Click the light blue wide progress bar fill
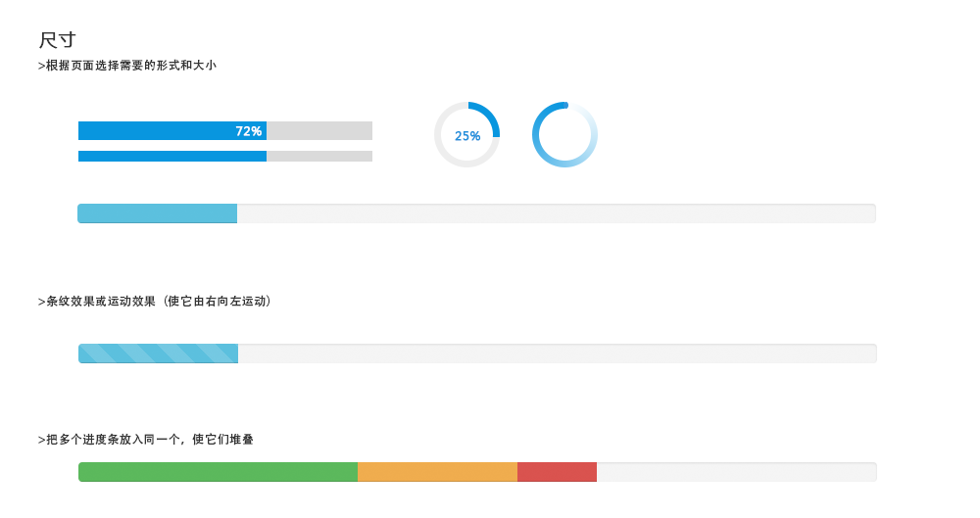Viewport: 980px width, 518px height. pyautogui.click(x=158, y=213)
